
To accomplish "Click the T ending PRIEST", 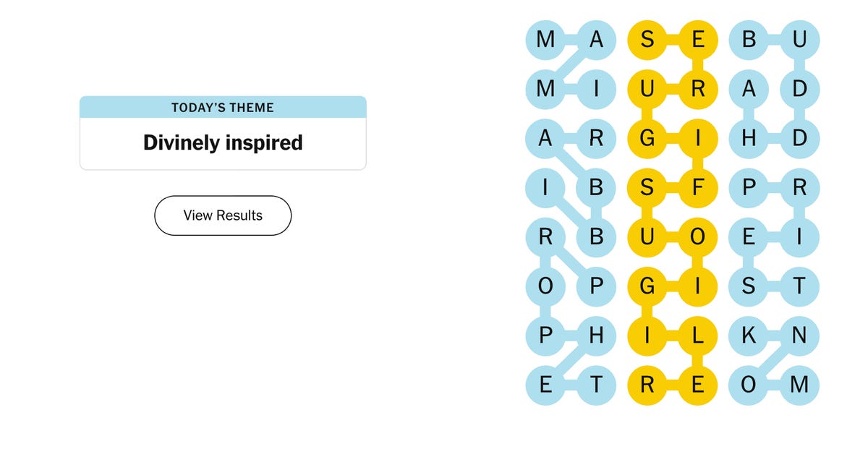I will click(799, 286).
